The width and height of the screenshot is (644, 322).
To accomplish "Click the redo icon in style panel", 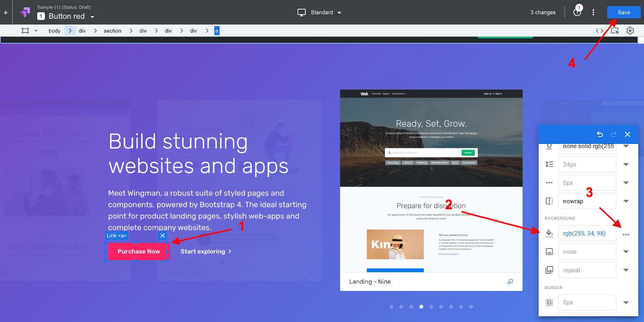I will (613, 134).
